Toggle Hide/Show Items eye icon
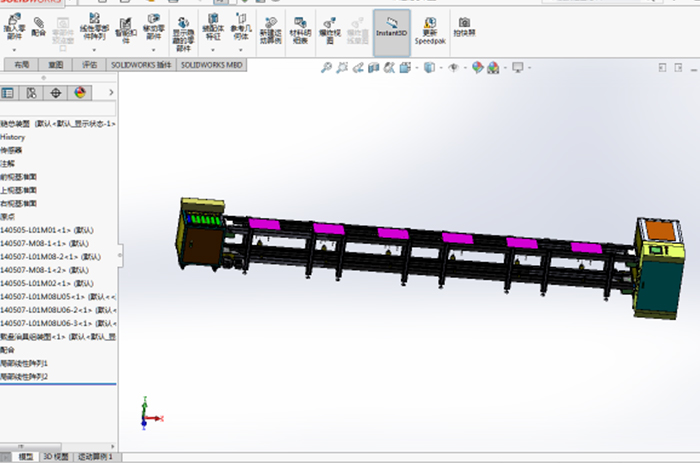The height and width of the screenshot is (463, 700). pyautogui.click(x=453, y=68)
